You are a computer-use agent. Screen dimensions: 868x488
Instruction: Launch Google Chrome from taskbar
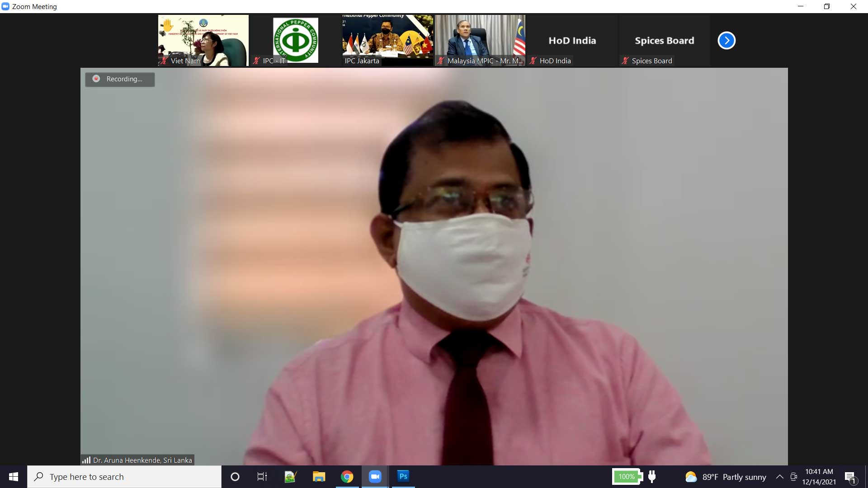point(347,477)
